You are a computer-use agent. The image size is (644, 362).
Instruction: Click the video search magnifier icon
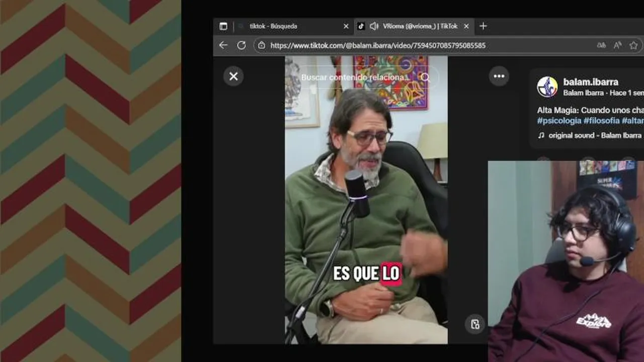coord(426,77)
